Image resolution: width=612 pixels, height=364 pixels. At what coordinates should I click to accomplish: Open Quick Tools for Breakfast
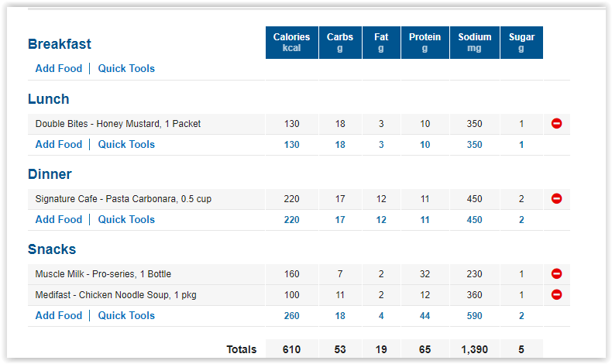(x=126, y=68)
